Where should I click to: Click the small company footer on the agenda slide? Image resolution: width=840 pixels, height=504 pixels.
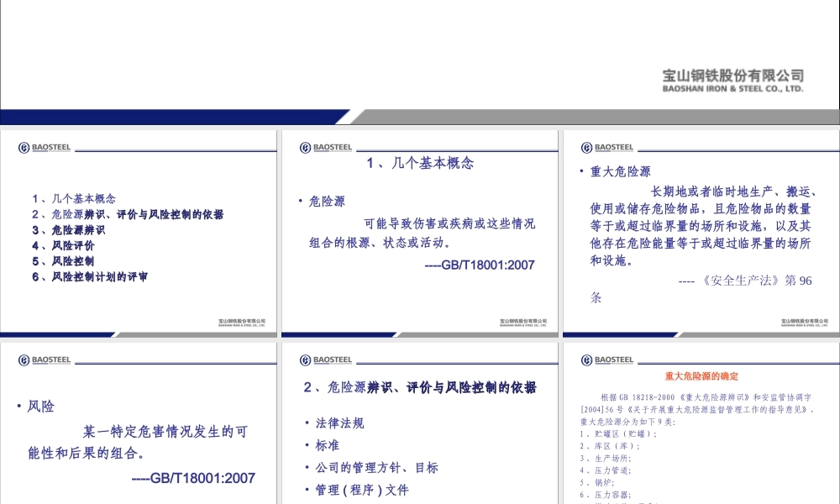(x=242, y=323)
